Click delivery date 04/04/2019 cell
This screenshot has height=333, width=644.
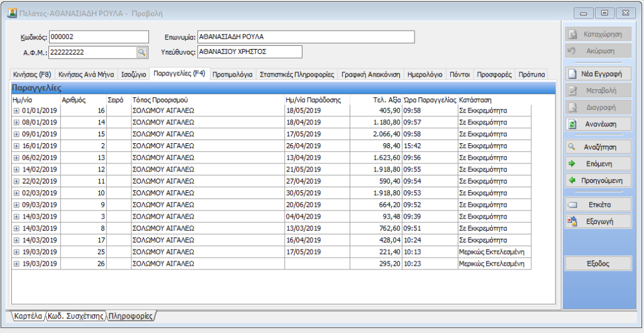click(317, 217)
